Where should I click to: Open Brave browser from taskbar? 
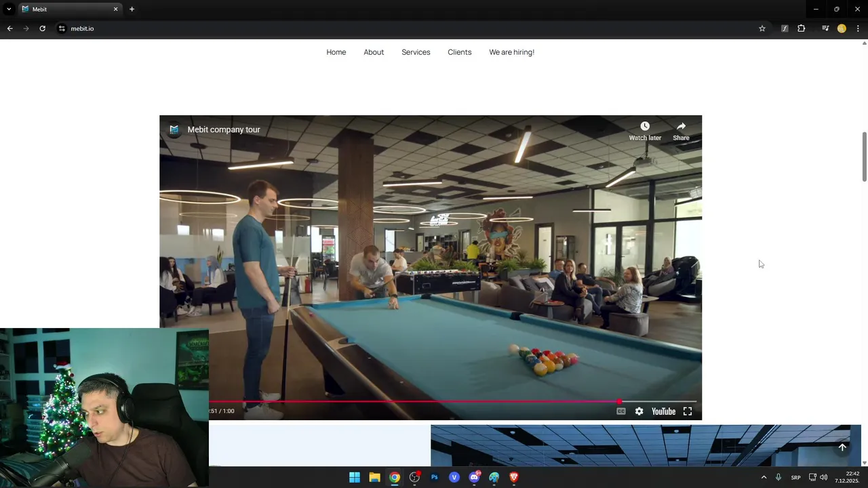pyautogui.click(x=513, y=477)
